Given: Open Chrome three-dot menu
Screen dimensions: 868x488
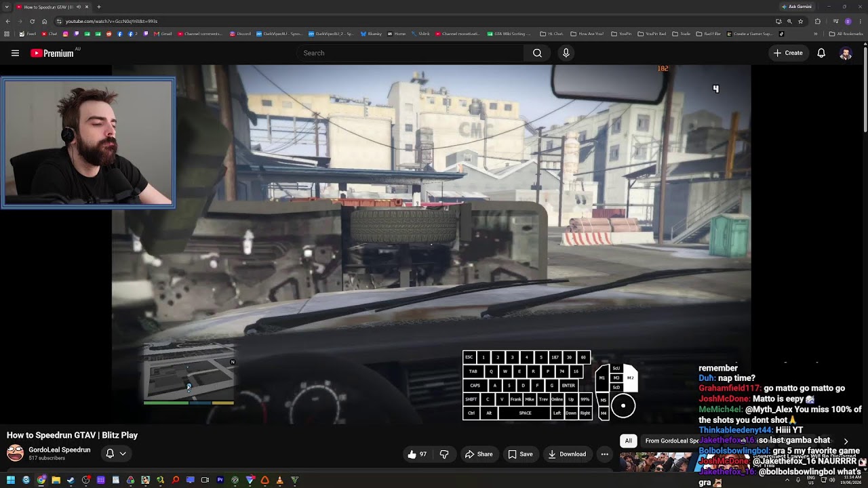Looking at the screenshot, I should coord(861,21).
